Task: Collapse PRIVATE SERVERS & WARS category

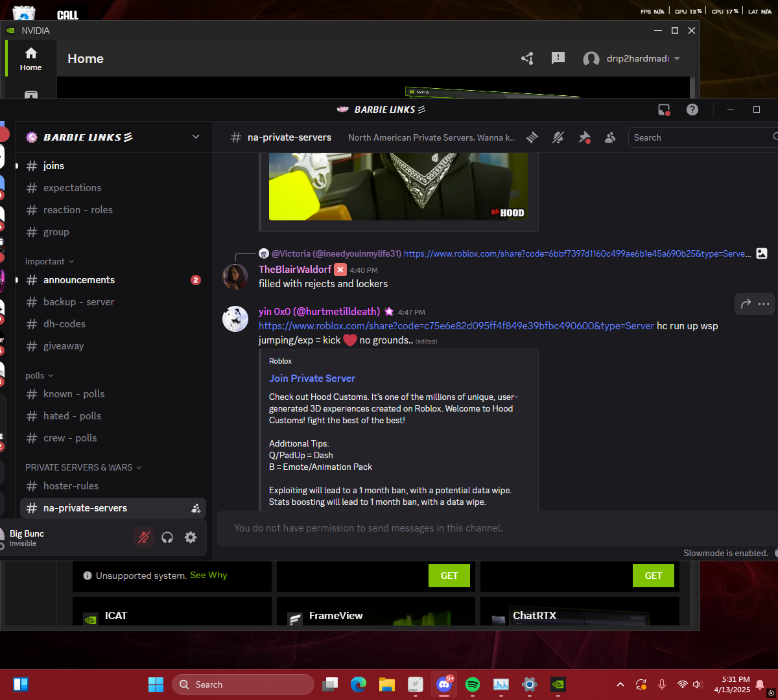Action: [84, 467]
